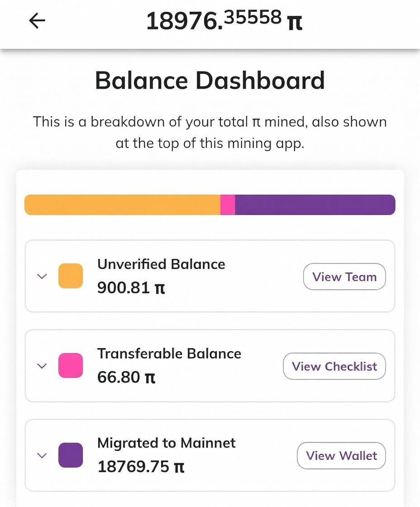
Task: Expand the Transferable Balance chevron
Action: pos(42,366)
